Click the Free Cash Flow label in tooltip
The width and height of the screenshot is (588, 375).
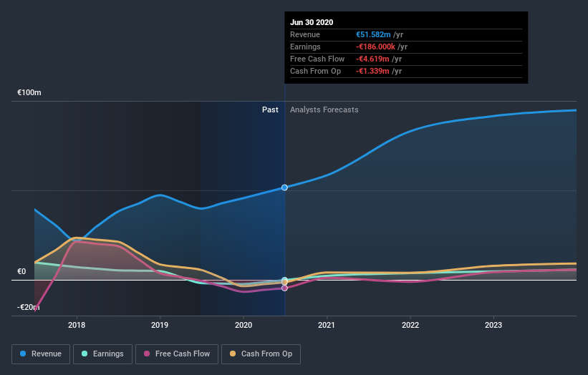coord(317,59)
